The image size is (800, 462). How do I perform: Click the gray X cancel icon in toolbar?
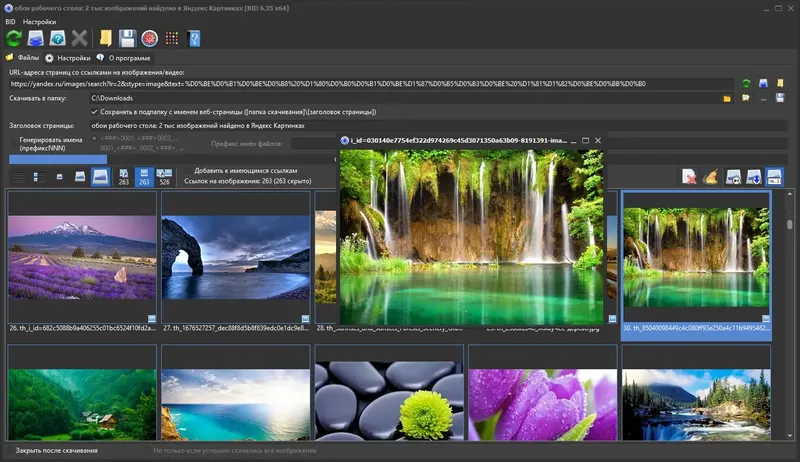point(80,38)
